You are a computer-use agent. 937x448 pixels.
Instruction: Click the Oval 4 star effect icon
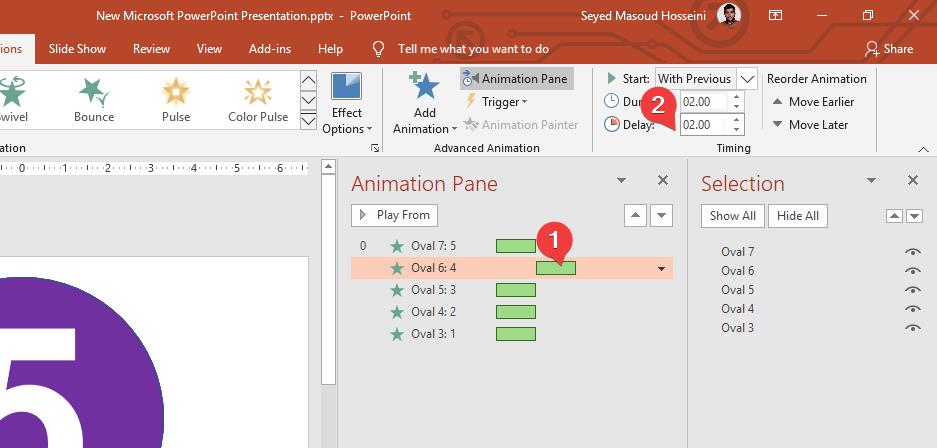click(397, 312)
